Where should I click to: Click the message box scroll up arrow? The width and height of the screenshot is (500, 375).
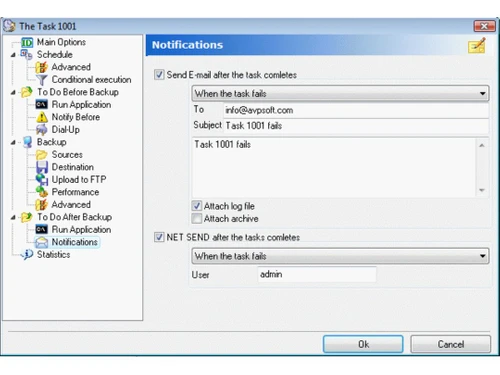pos(482,145)
